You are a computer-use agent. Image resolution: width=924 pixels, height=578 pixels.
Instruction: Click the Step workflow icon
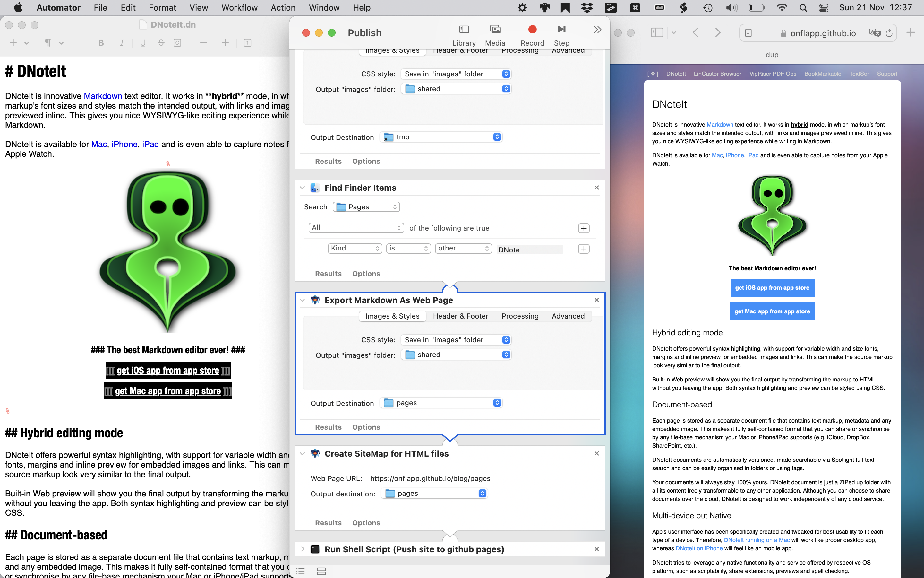pos(562,35)
